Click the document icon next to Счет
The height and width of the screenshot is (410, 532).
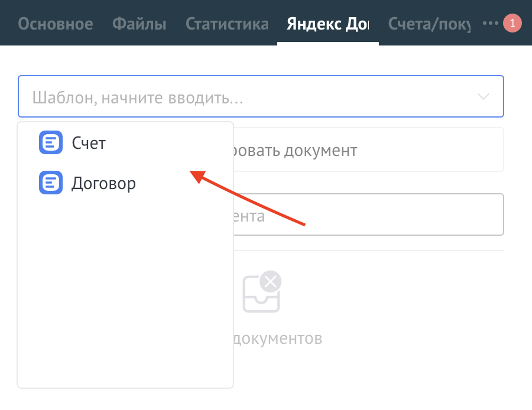(x=51, y=142)
